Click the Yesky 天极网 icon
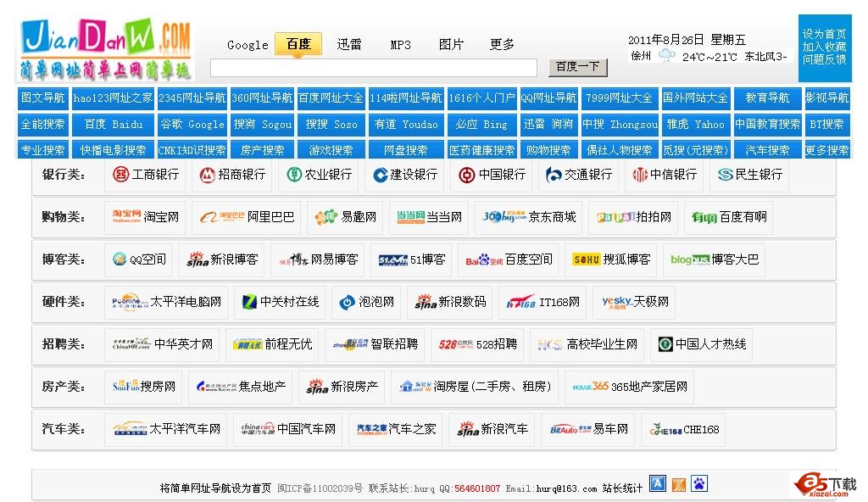Screen dimensions: 868x502 (619, 301)
